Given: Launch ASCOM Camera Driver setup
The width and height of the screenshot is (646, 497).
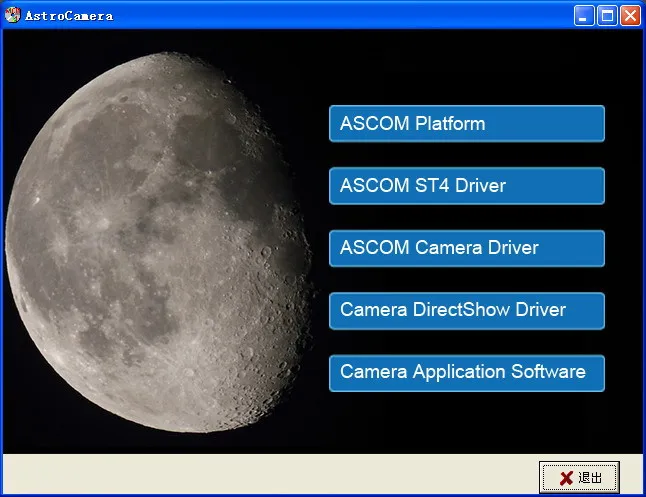Looking at the screenshot, I should [466, 248].
